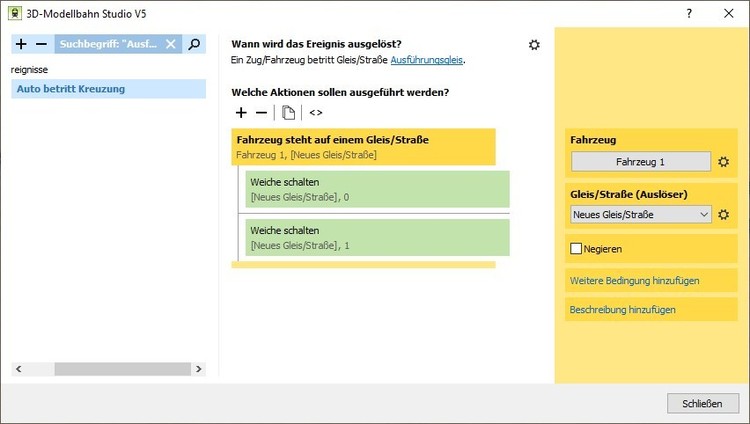The image size is (750, 424).
Task: Add a new action with plus icon
Action: pos(241,113)
